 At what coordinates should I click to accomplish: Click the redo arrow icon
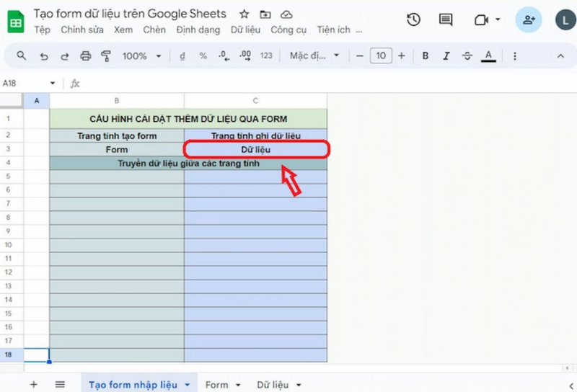65,55
